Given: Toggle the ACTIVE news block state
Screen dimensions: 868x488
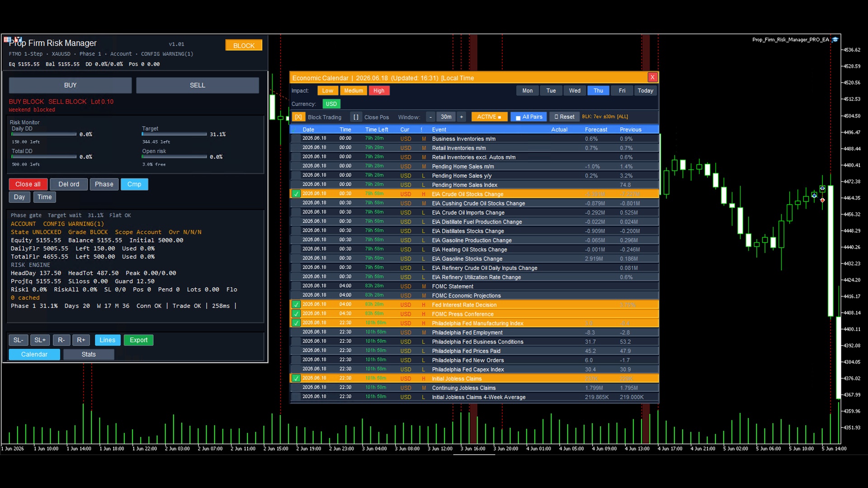Looking at the screenshot, I should (489, 117).
